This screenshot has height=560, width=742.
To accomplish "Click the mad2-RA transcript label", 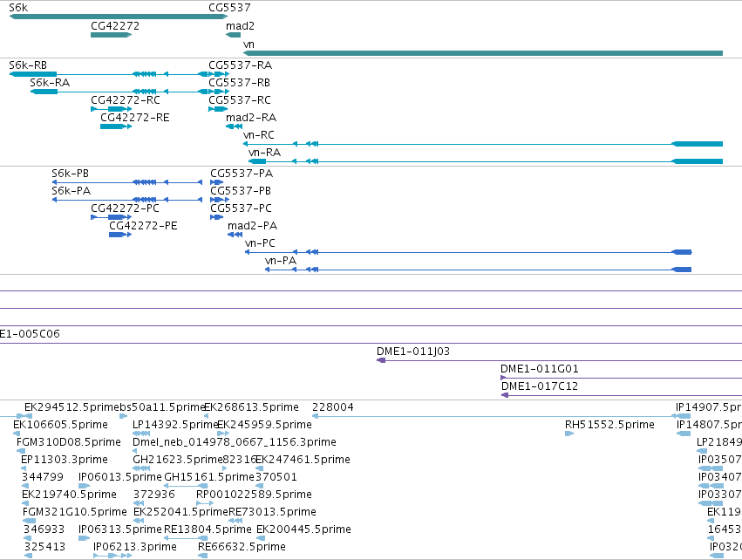I will [251, 118].
